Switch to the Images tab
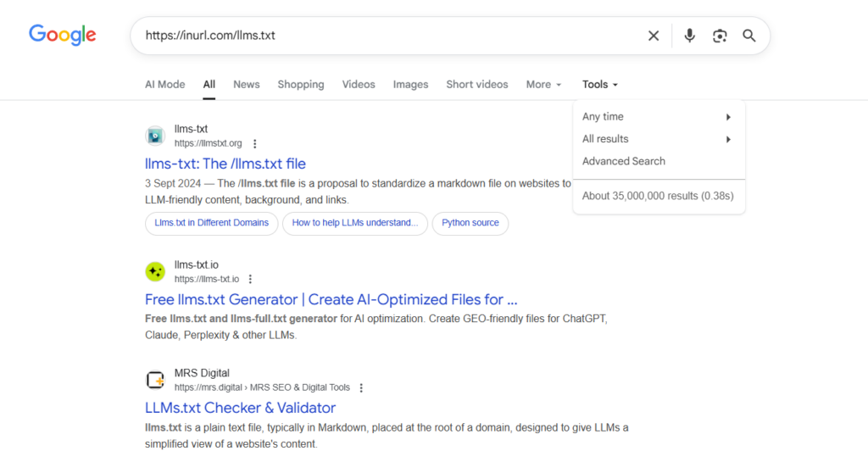Viewport: 868px width, 462px height. [x=410, y=85]
